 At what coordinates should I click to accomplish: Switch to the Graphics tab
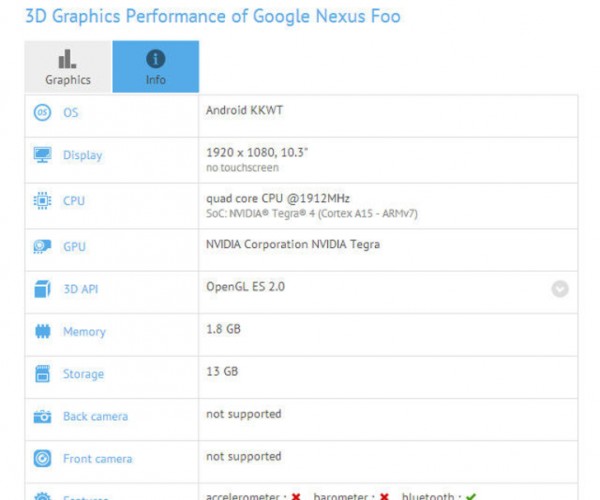tap(68, 67)
